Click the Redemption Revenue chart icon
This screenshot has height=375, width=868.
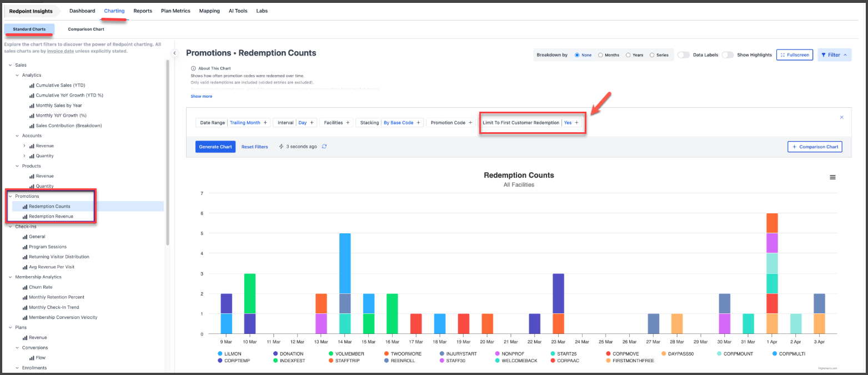point(25,217)
